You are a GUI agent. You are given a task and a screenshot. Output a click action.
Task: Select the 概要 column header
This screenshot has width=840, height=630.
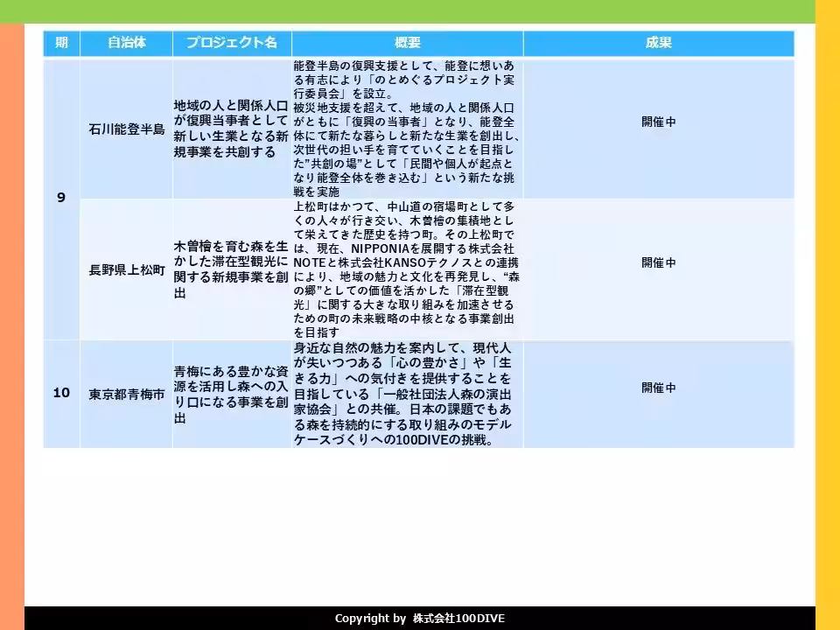(404, 41)
